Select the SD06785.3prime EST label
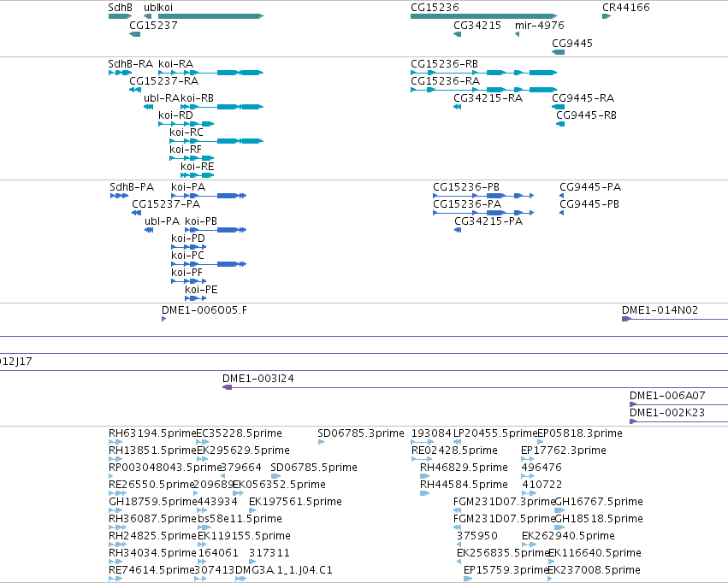Viewport: 728px width, 583px height. [361, 433]
